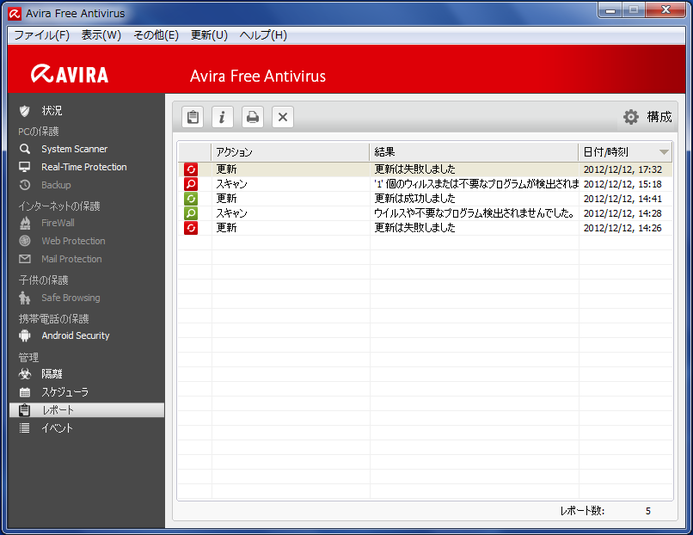Image resolution: width=693 pixels, height=535 pixels.
Task: Click green update icon in 14:41 row
Action: point(191,198)
